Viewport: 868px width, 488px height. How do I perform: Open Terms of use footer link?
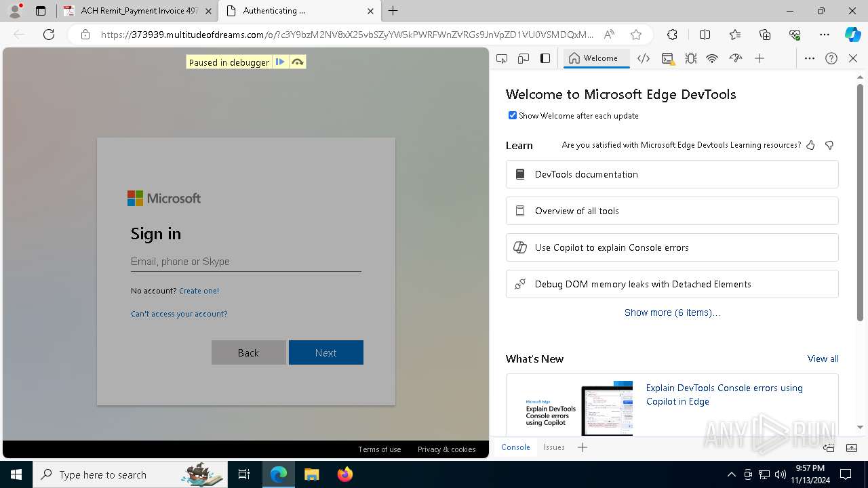click(x=379, y=449)
